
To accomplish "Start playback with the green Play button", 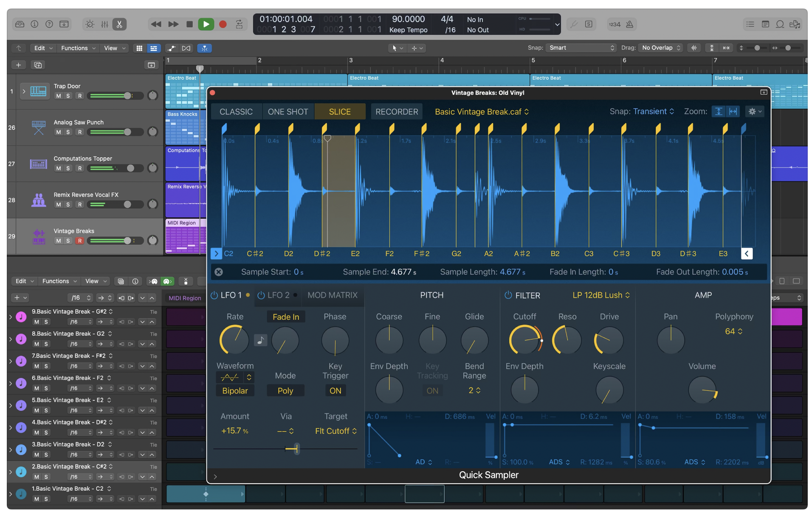I will tap(206, 24).
